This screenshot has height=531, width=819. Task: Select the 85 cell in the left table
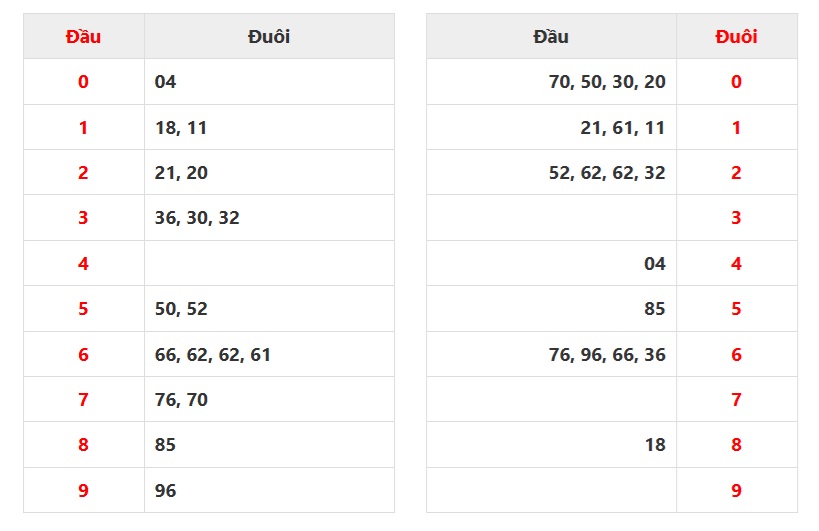coord(165,444)
